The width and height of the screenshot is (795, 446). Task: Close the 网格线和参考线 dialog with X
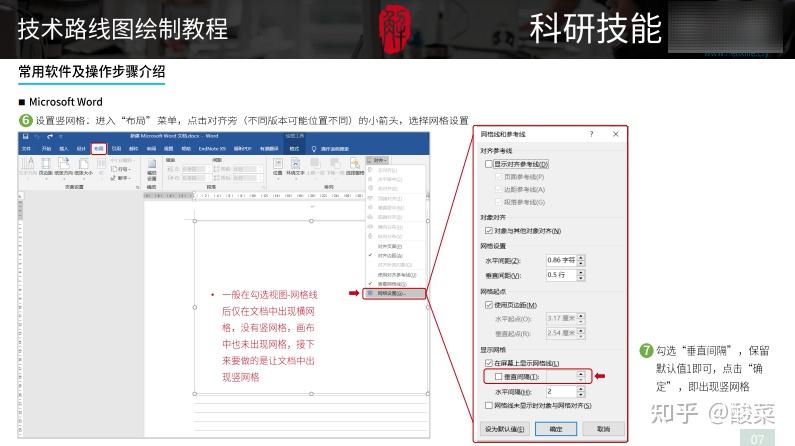pos(616,134)
